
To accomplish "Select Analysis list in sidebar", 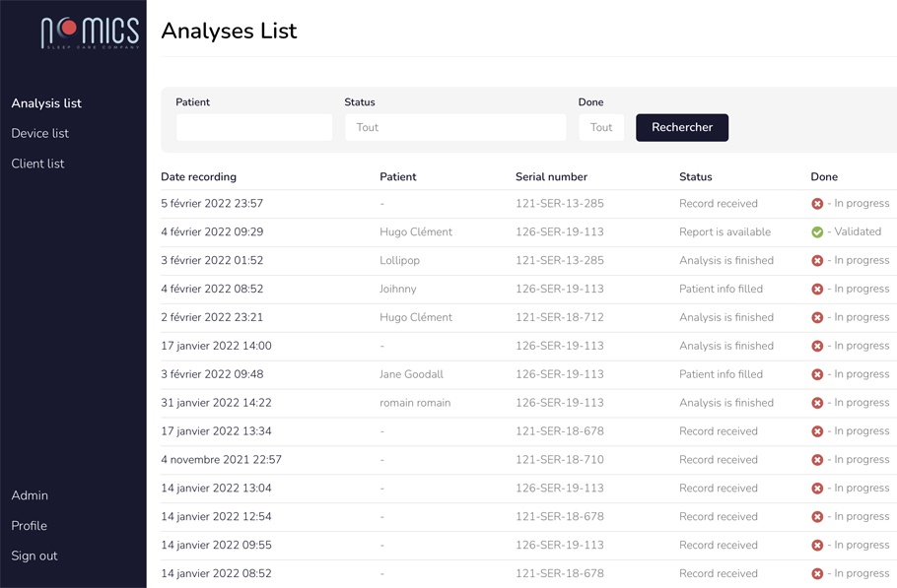I will click(x=46, y=103).
